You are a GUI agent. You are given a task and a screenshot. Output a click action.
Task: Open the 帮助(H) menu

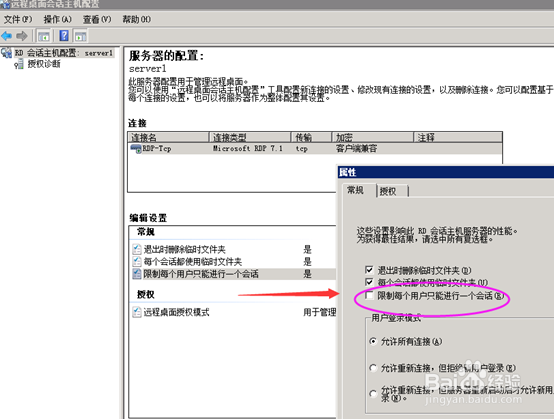coord(137,19)
